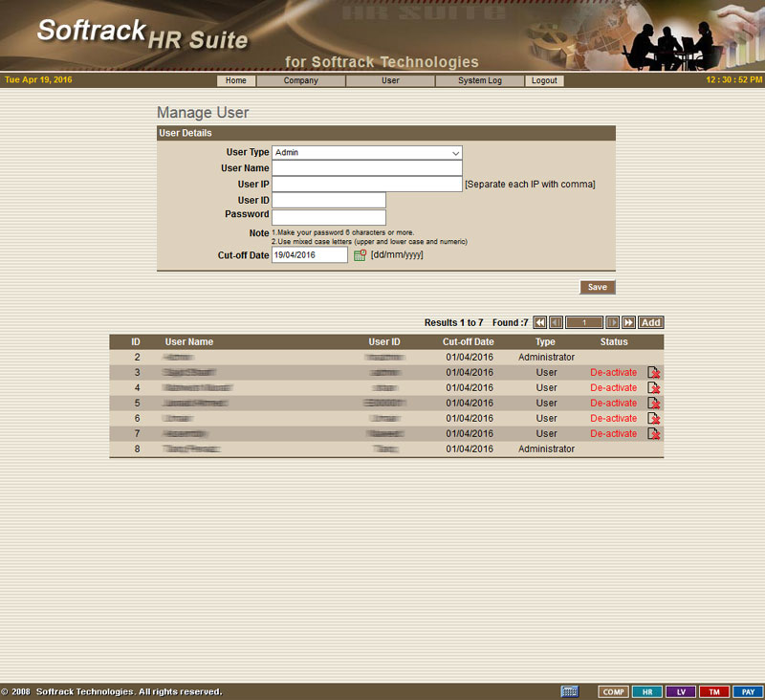Image resolution: width=765 pixels, height=700 pixels.
Task: Focus the User Name text field
Action: [367, 168]
